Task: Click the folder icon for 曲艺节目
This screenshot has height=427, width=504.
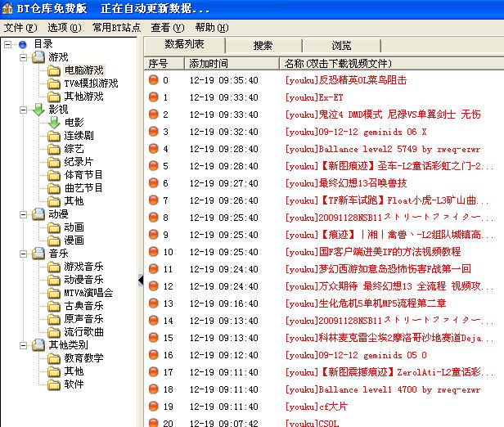Action: click(x=54, y=188)
